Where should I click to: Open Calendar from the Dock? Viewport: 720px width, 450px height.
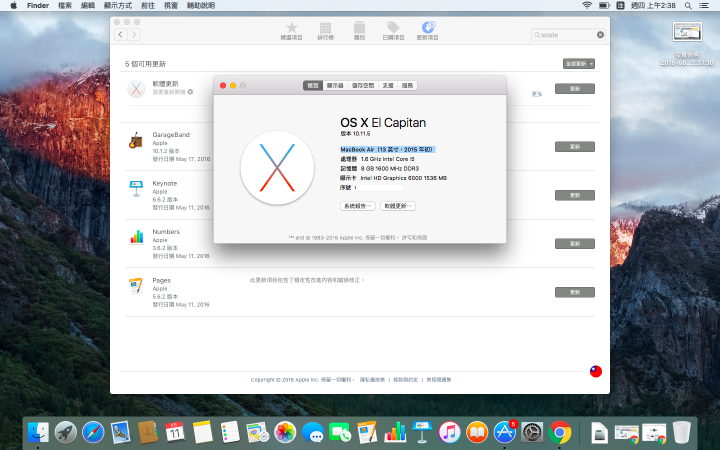tap(175, 432)
